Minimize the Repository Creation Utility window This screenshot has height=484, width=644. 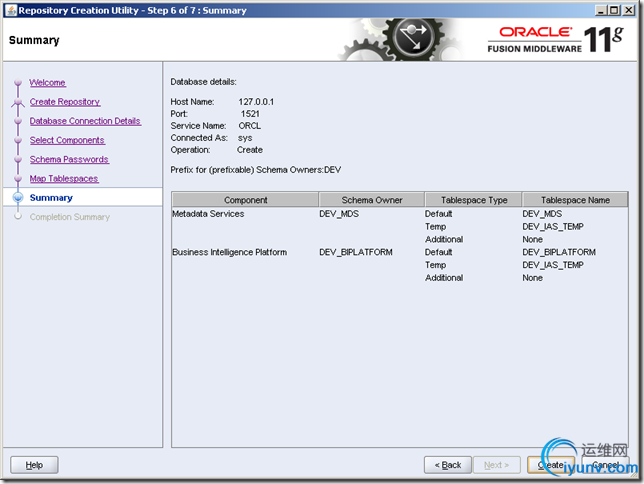point(601,10)
